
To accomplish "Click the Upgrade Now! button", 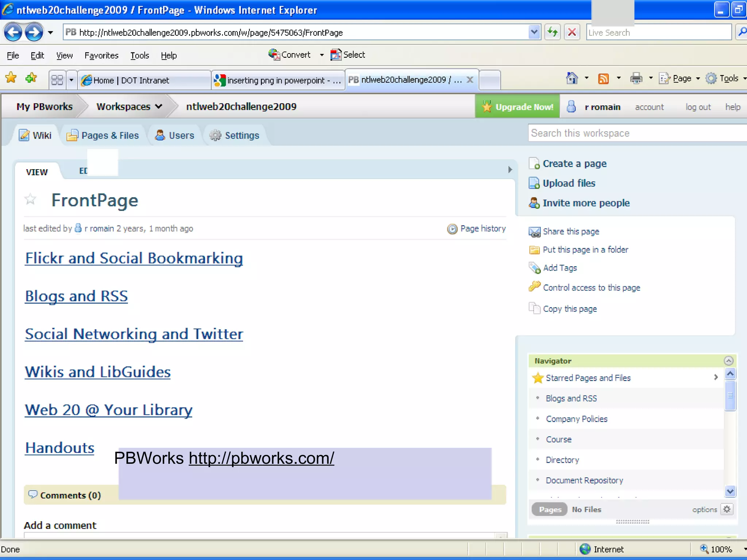I will point(517,106).
